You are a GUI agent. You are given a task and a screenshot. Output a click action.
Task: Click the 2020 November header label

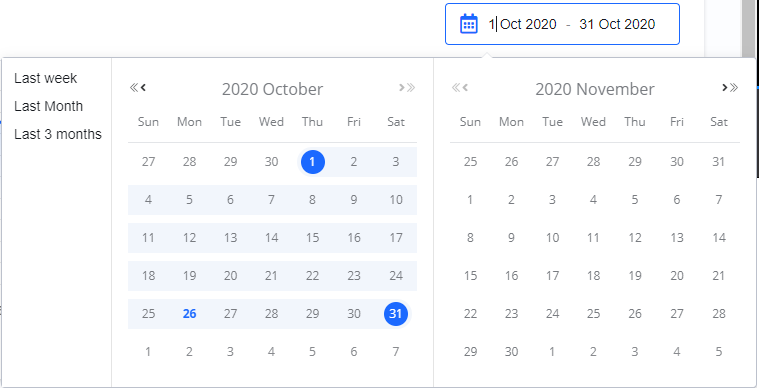tap(595, 90)
